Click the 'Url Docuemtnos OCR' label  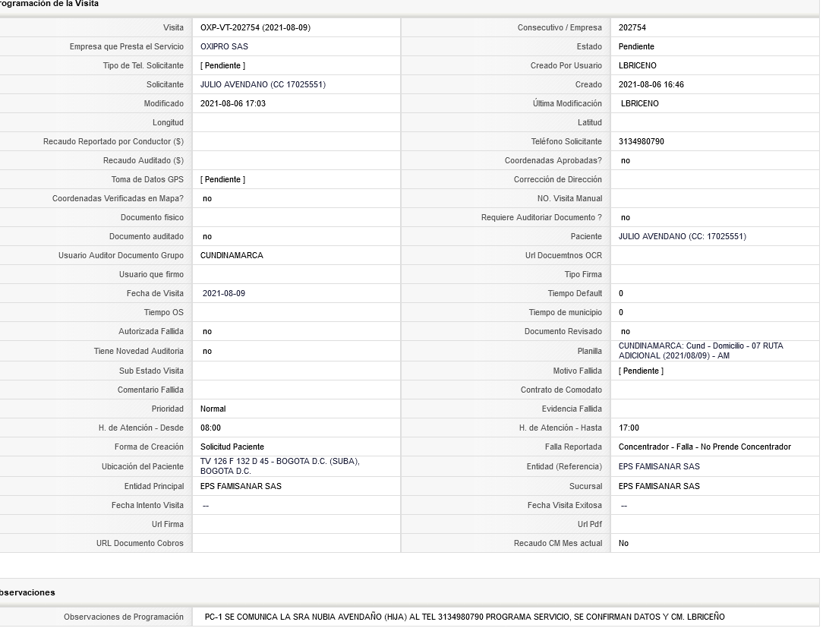(563, 255)
